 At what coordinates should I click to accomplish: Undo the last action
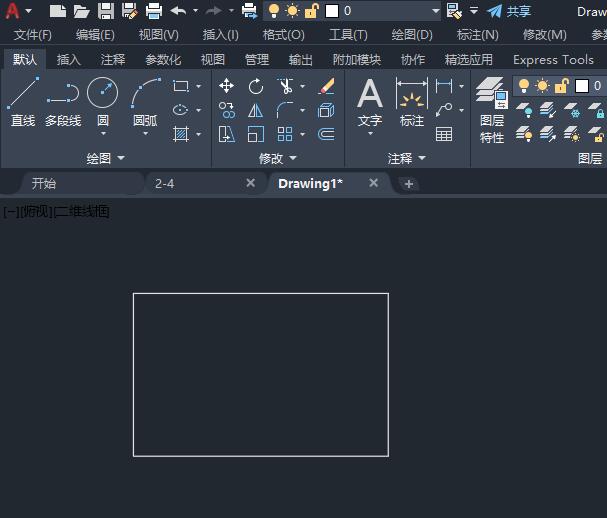[x=178, y=11]
